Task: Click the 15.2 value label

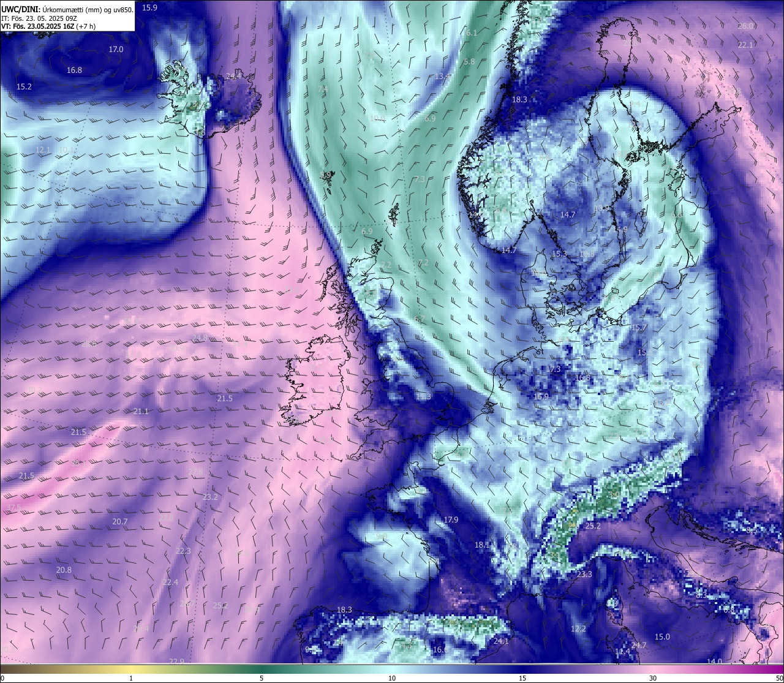Action: click(x=24, y=86)
